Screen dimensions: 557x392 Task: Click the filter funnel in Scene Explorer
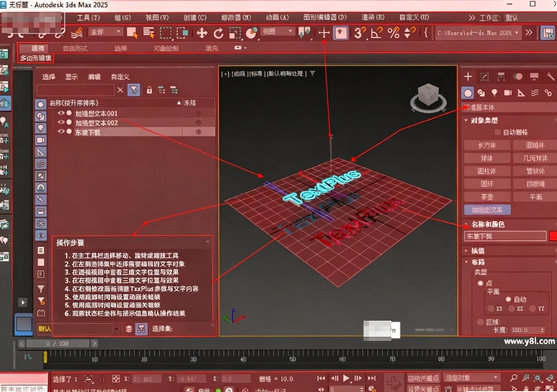click(134, 90)
